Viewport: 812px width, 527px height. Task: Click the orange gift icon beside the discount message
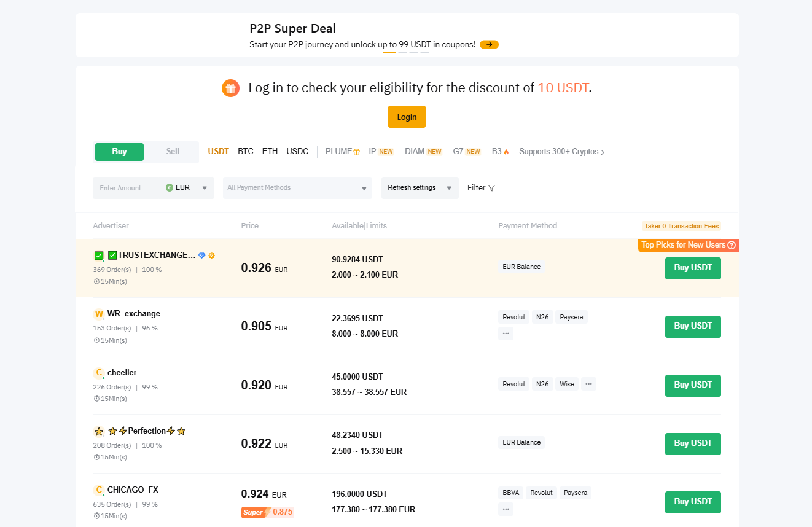[230, 88]
